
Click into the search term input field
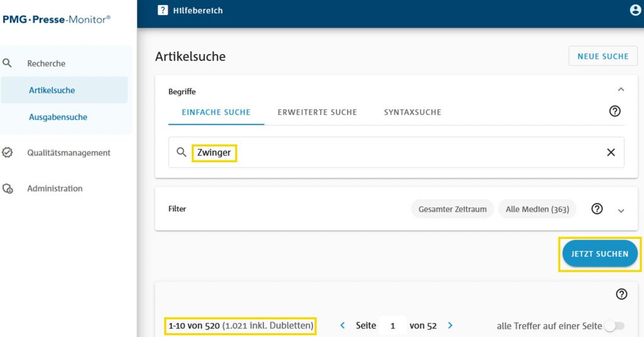396,152
